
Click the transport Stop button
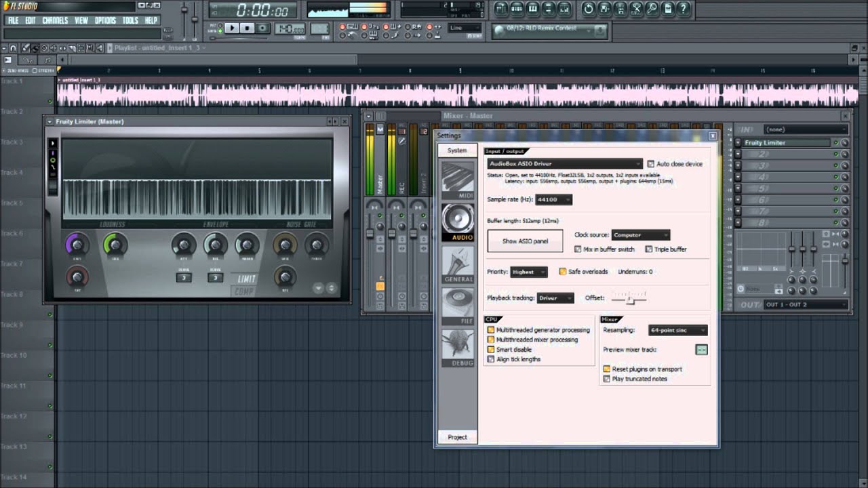tap(248, 28)
